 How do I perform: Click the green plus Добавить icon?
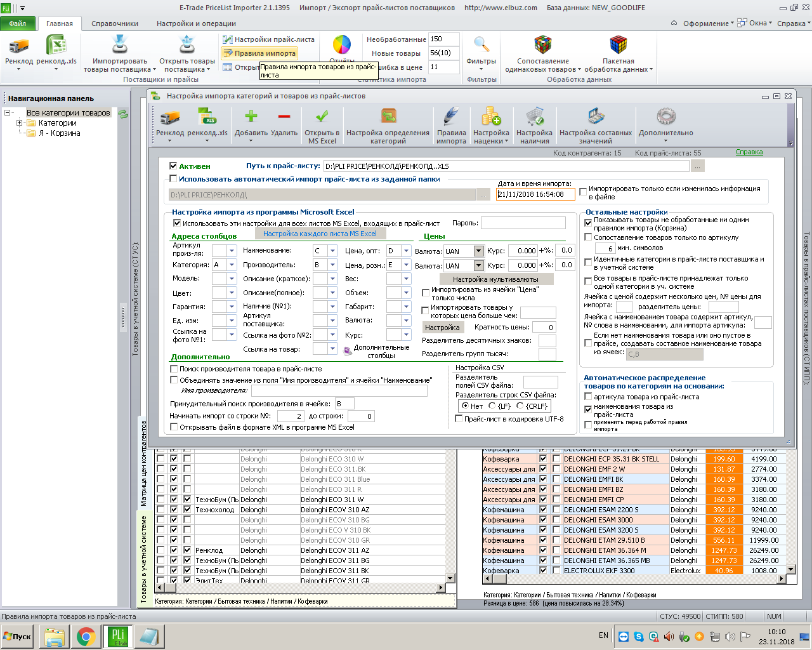point(251,117)
